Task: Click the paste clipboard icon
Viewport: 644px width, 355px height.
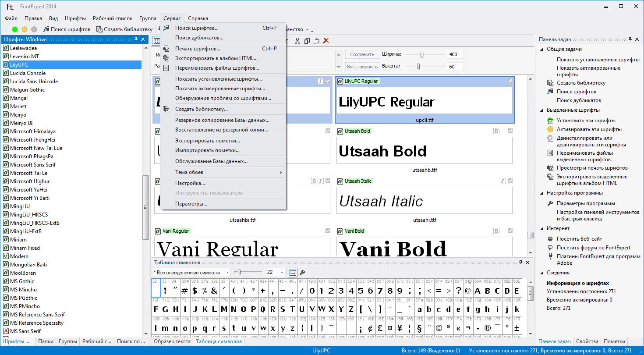Action: tap(316, 41)
